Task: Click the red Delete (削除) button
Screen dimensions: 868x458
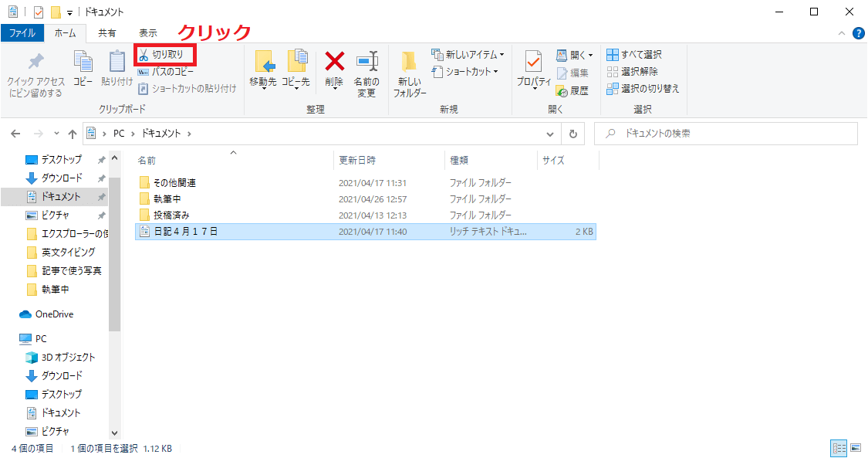Action: [x=334, y=70]
